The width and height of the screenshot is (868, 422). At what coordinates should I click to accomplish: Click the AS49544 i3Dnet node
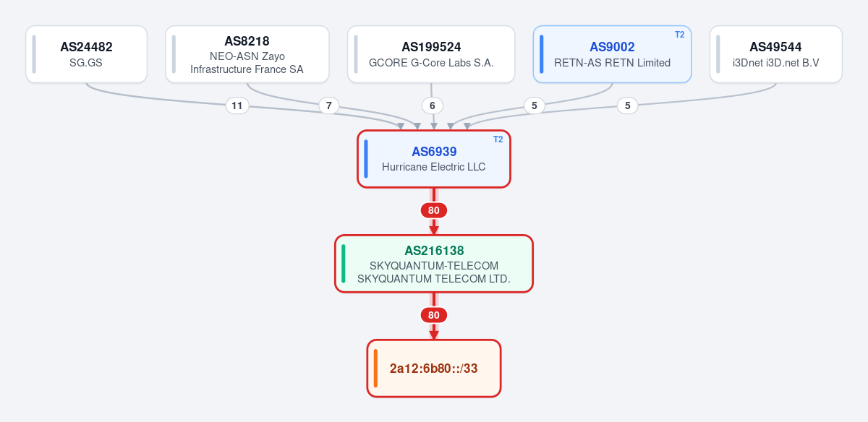point(776,54)
